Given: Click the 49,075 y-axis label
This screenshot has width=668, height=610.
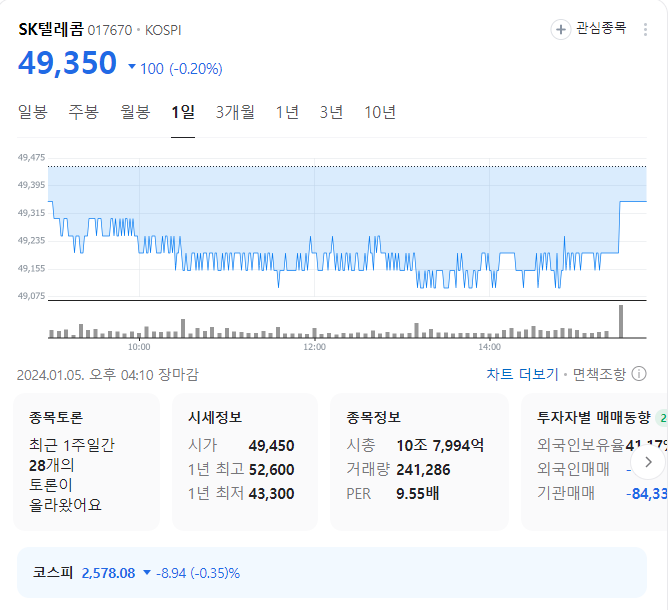Looking at the screenshot, I should 31,296.
